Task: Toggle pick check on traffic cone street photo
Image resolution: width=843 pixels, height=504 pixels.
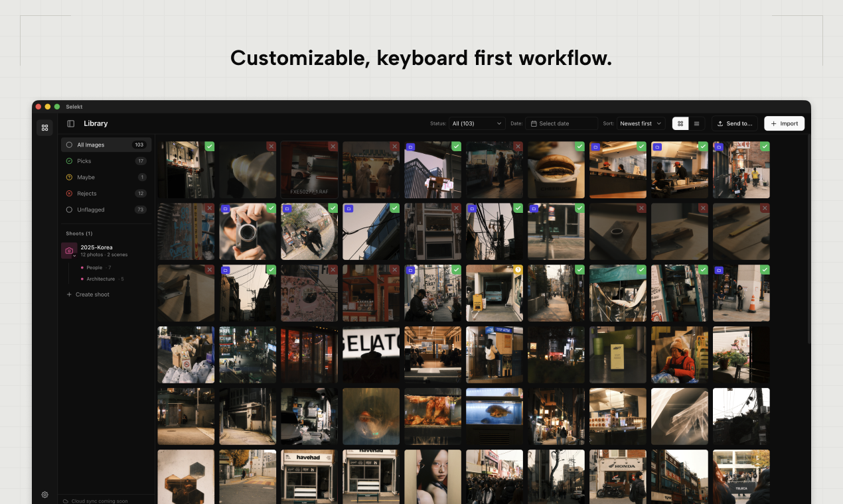Action: coord(765,270)
